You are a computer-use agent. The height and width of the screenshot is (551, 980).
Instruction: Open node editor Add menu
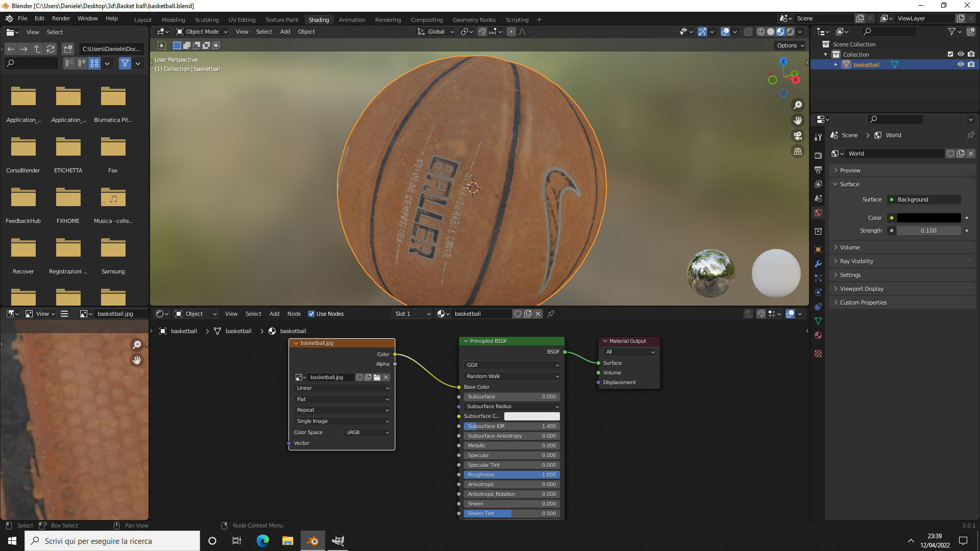(274, 314)
